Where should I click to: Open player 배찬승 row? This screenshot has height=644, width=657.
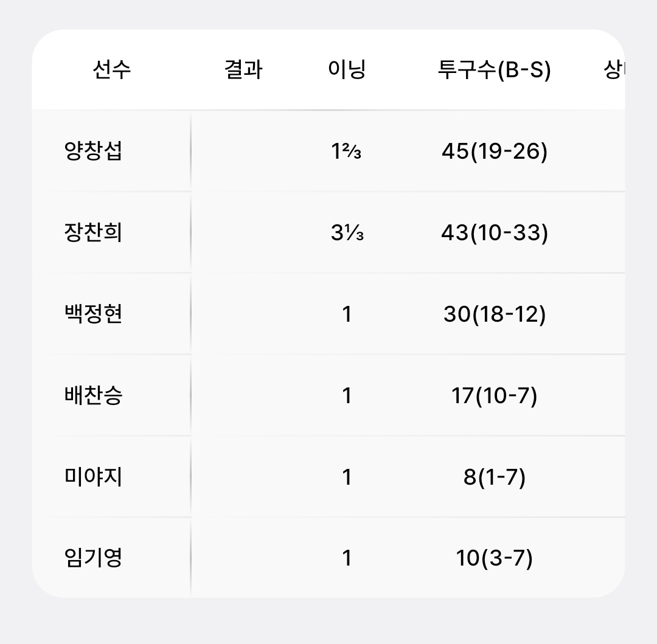point(93,395)
